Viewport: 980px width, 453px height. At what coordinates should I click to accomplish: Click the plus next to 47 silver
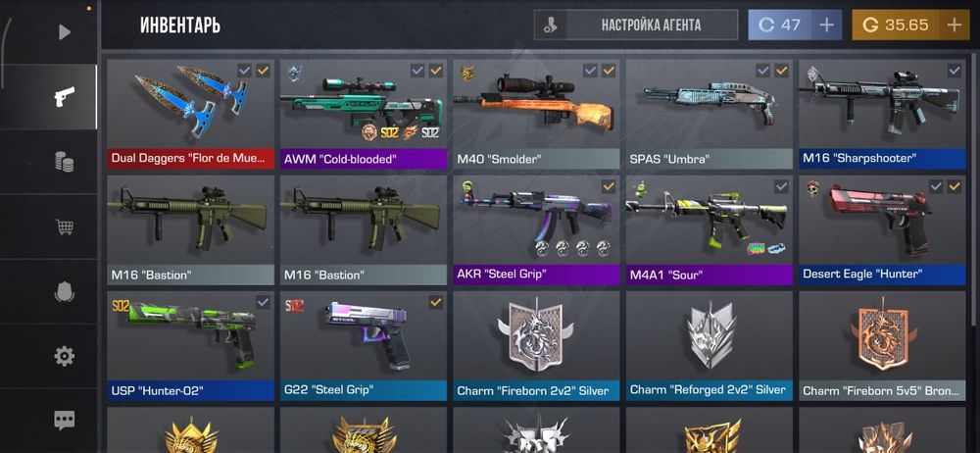coord(827,25)
